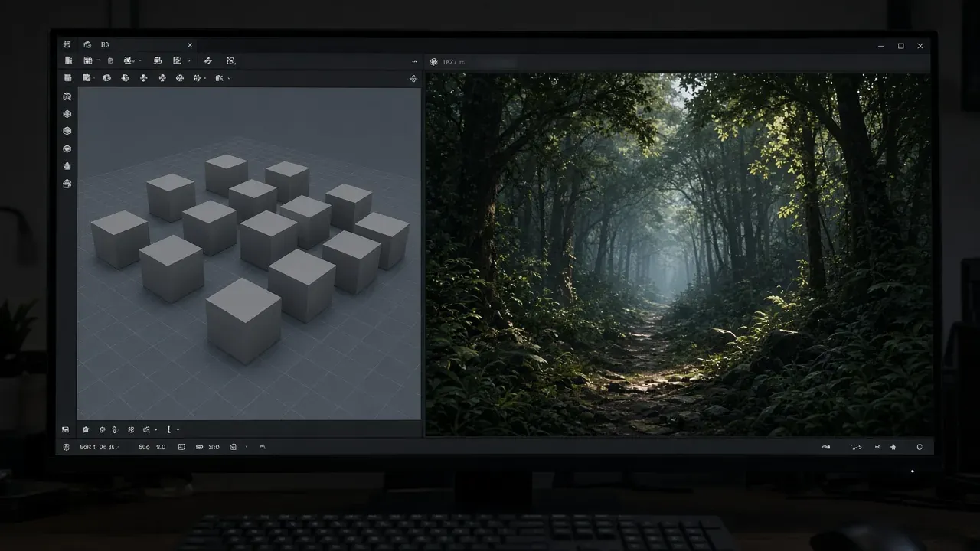Click the pie-shaped icon in the second toolbar row
The height and width of the screenshot is (551, 980).
(x=106, y=78)
